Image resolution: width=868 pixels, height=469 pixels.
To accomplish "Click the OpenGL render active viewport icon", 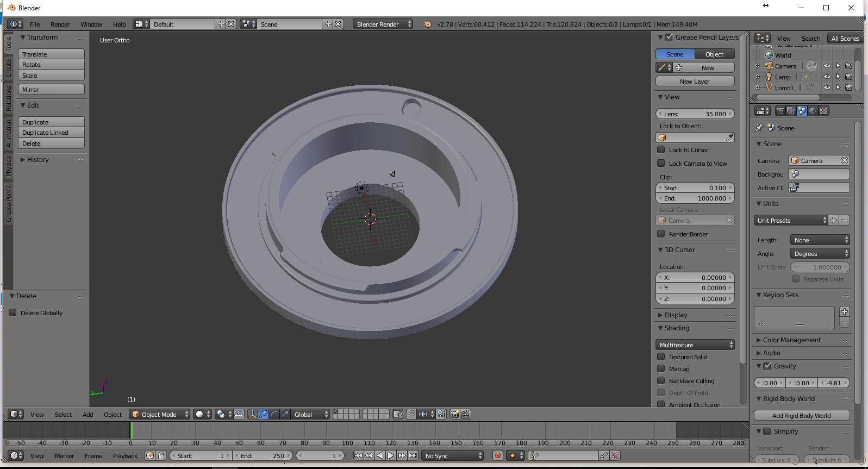I will 454,415.
